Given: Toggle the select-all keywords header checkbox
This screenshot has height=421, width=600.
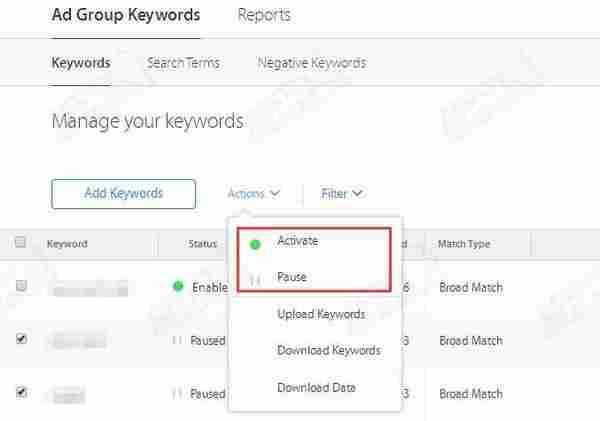Looking at the screenshot, I should coord(21,243).
